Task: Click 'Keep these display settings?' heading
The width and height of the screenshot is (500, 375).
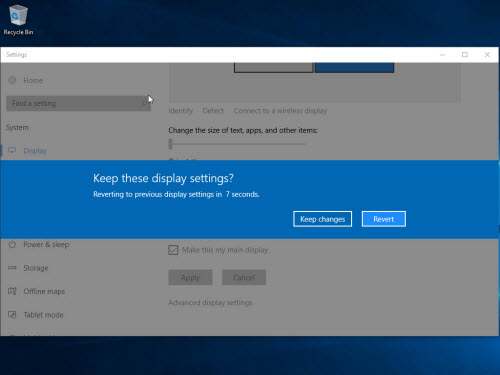Action: (x=163, y=178)
